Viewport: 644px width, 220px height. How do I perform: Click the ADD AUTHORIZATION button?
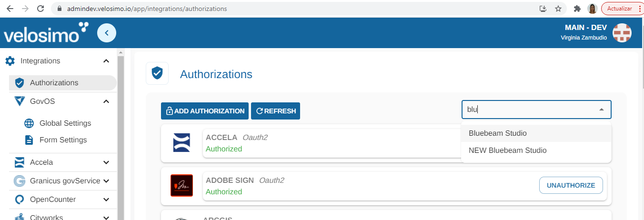click(205, 111)
